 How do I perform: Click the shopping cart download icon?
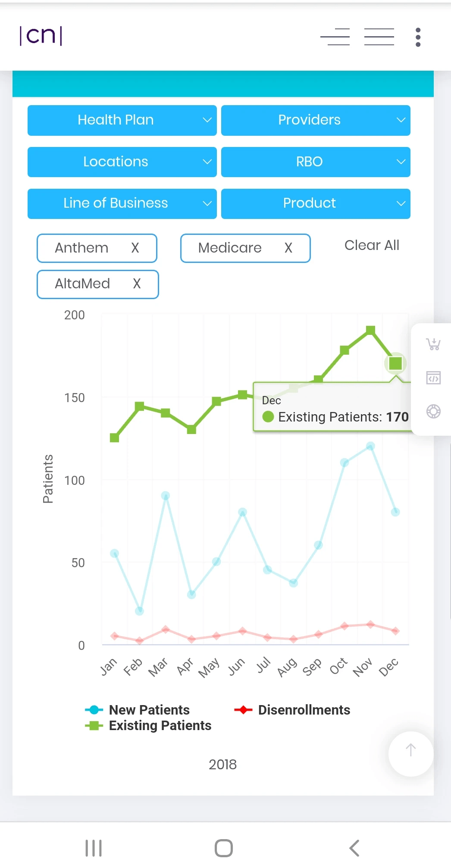click(433, 344)
